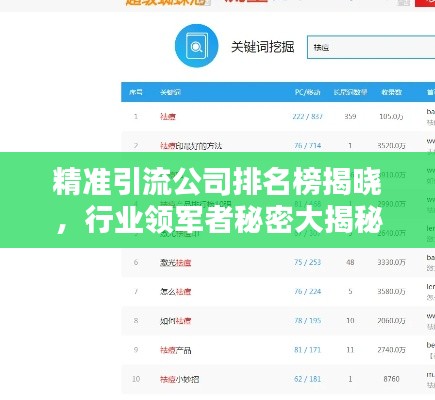Click the 222 / 837 index value

click(307, 116)
